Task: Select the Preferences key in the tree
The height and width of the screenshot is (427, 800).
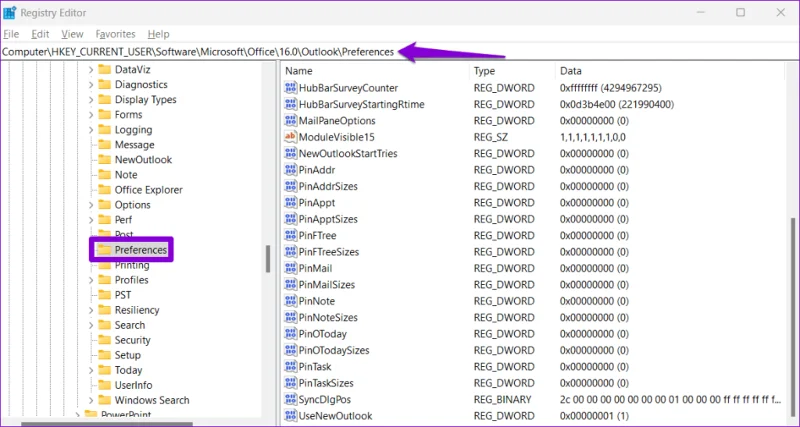Action: 141,250
